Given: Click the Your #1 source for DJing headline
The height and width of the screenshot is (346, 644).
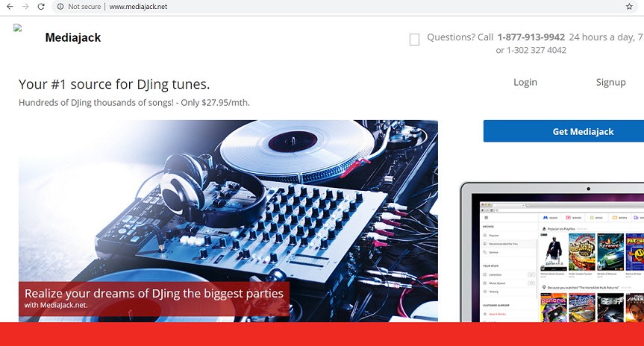Looking at the screenshot, I should 114,84.
